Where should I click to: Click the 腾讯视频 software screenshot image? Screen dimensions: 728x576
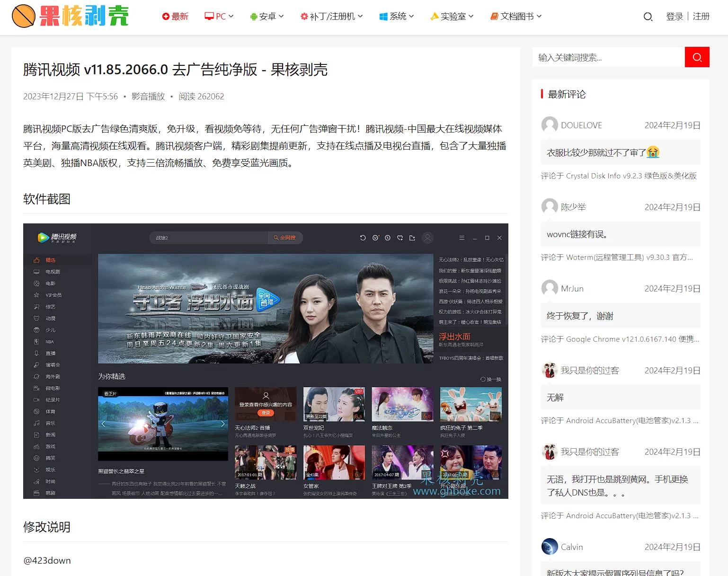(x=266, y=361)
